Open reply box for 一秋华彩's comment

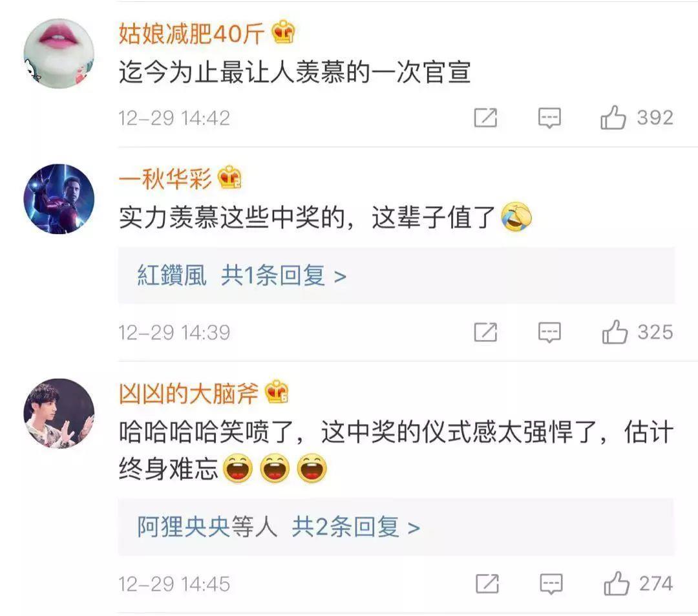coord(549,333)
